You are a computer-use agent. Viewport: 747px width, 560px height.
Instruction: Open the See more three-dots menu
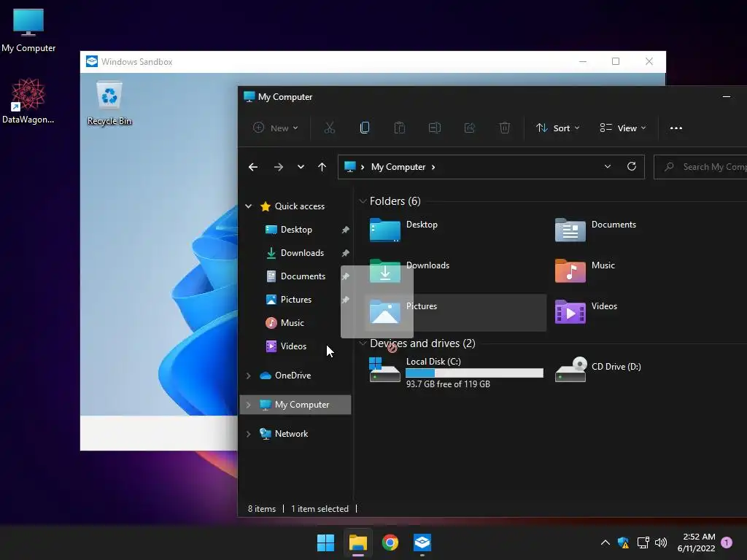676,128
